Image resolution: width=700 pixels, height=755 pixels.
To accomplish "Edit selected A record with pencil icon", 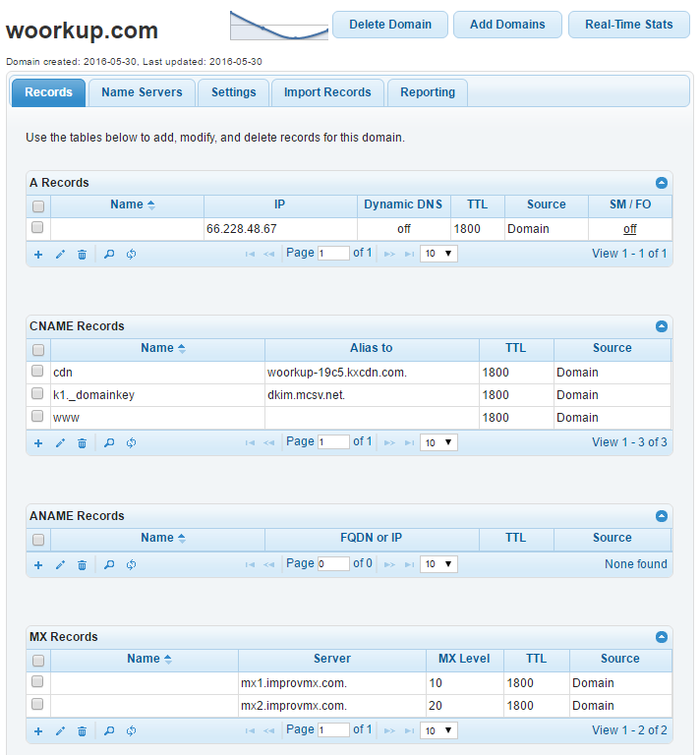I will tap(60, 255).
